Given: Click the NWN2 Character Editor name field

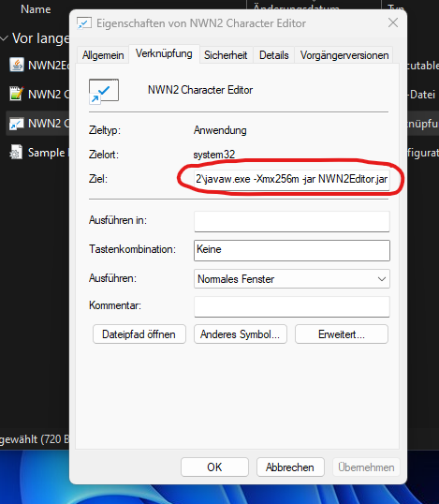Looking at the screenshot, I should point(200,90).
